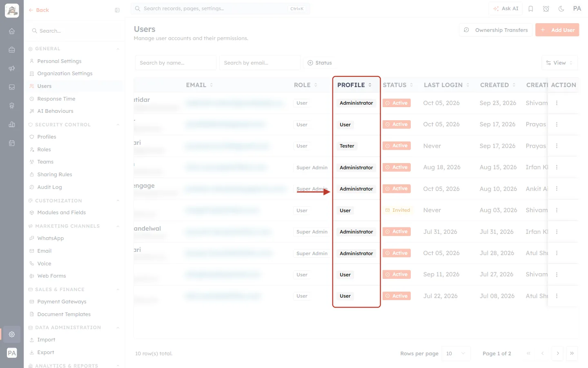Sort by Last Login column
This screenshot has height=368, width=588.
click(x=447, y=85)
